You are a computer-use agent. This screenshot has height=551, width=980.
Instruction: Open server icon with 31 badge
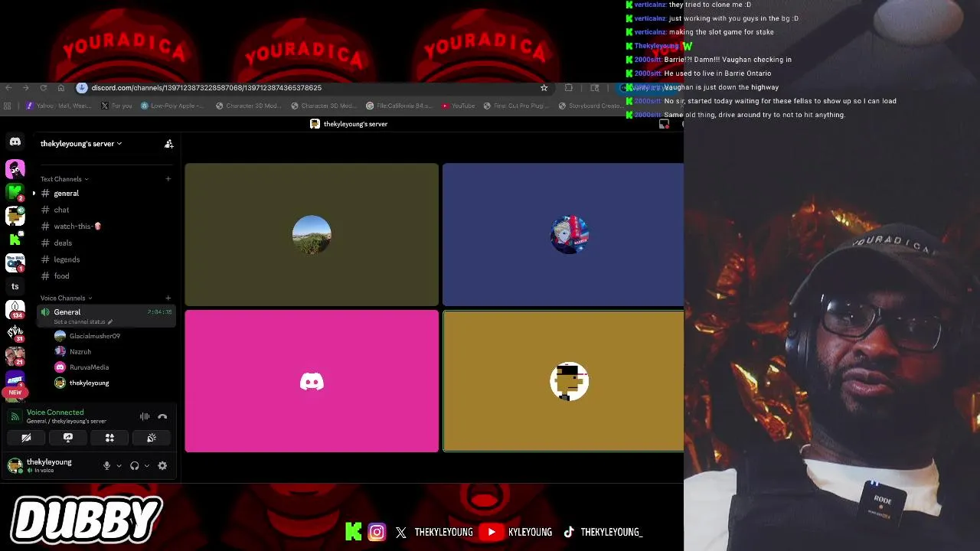(x=15, y=333)
